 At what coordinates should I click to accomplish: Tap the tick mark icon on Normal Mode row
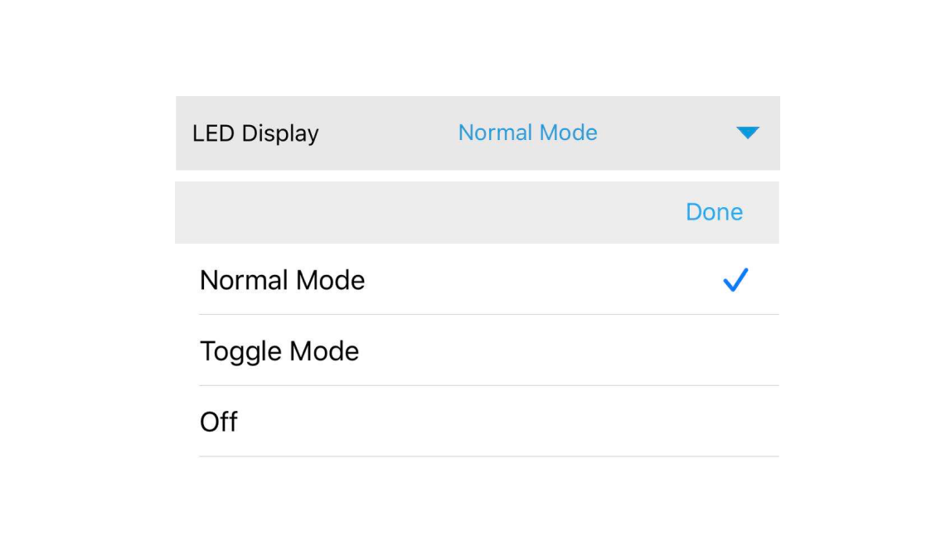[735, 280]
